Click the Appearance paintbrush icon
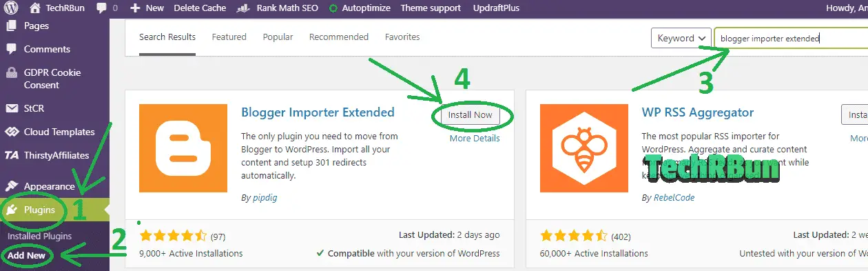Image resolution: width=868 pixels, height=271 pixels. click(x=11, y=186)
